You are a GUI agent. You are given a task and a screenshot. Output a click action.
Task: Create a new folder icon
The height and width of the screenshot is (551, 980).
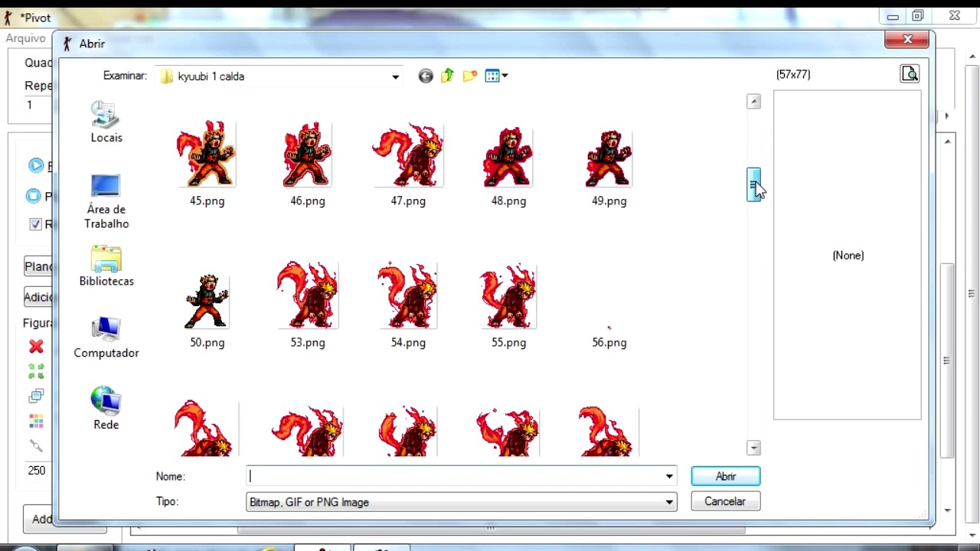point(470,76)
